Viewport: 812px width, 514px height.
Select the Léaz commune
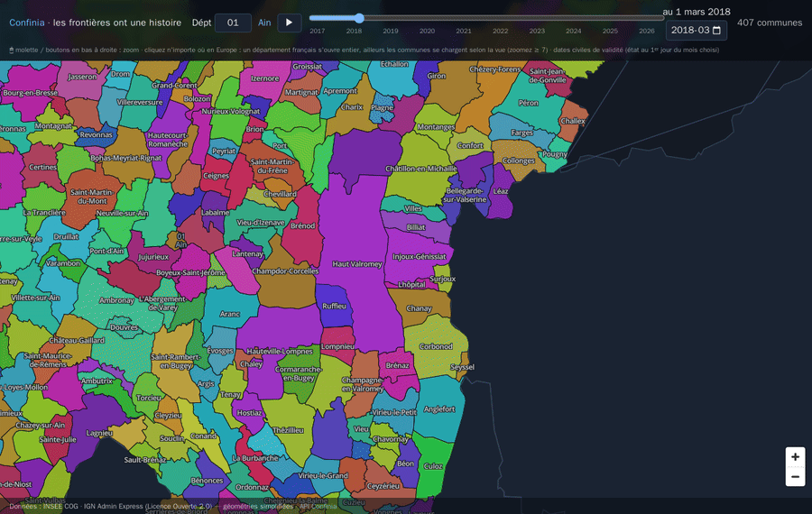click(x=500, y=191)
